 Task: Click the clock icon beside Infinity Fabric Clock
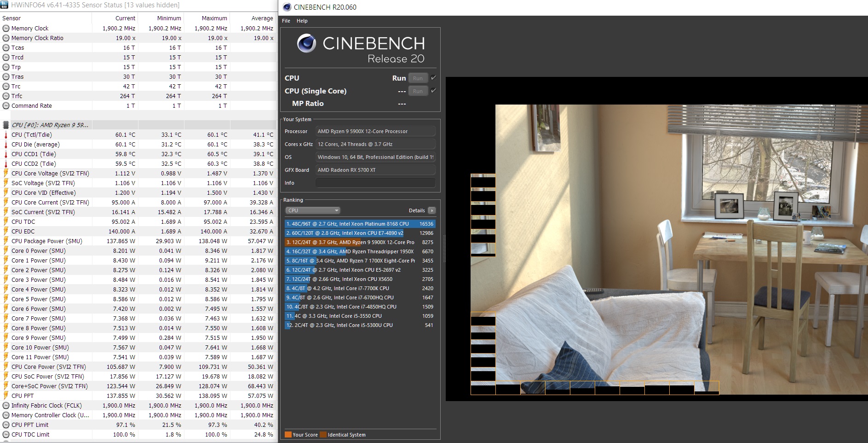(6, 406)
